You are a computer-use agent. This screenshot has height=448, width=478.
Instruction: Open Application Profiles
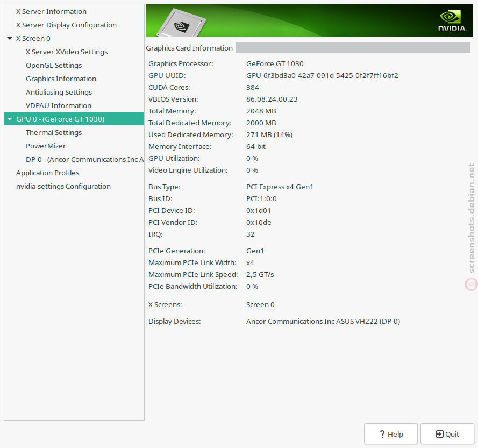[x=47, y=173]
